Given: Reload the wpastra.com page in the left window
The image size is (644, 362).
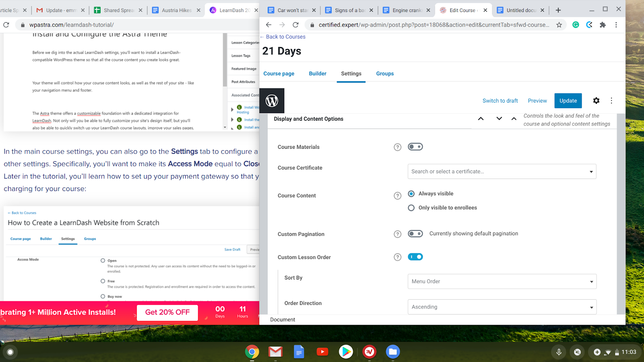Looking at the screenshot, I should coord(6,25).
